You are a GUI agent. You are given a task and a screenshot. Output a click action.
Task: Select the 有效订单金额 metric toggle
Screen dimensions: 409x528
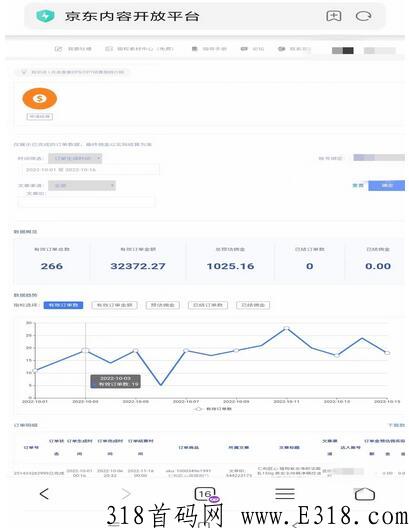coord(114,305)
